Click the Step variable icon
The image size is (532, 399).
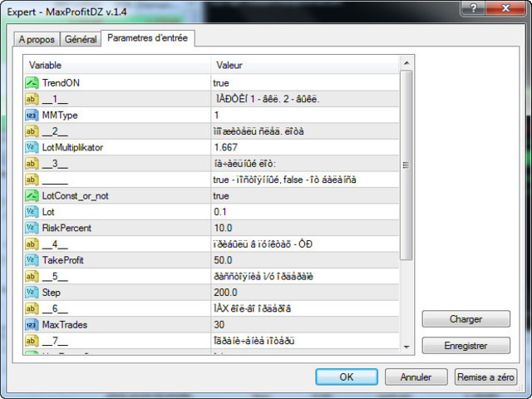[x=32, y=293]
